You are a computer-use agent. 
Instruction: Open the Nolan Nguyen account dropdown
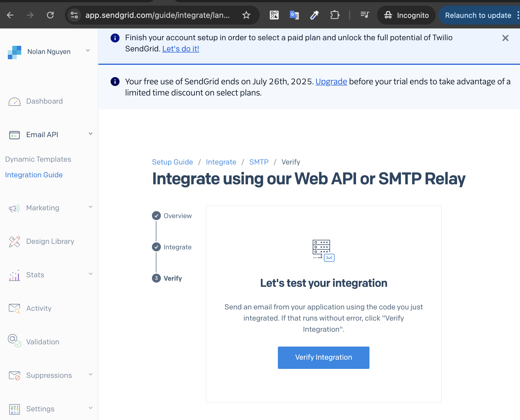pyautogui.click(x=88, y=51)
